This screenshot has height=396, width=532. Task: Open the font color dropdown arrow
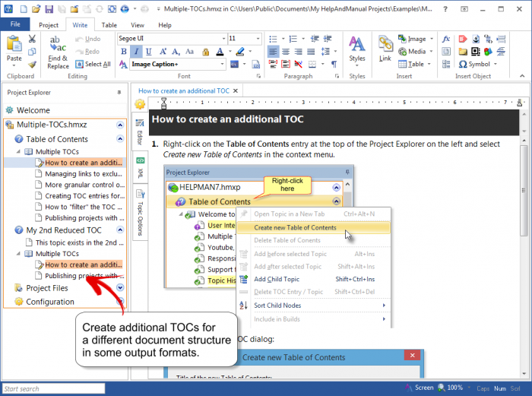tap(230, 52)
